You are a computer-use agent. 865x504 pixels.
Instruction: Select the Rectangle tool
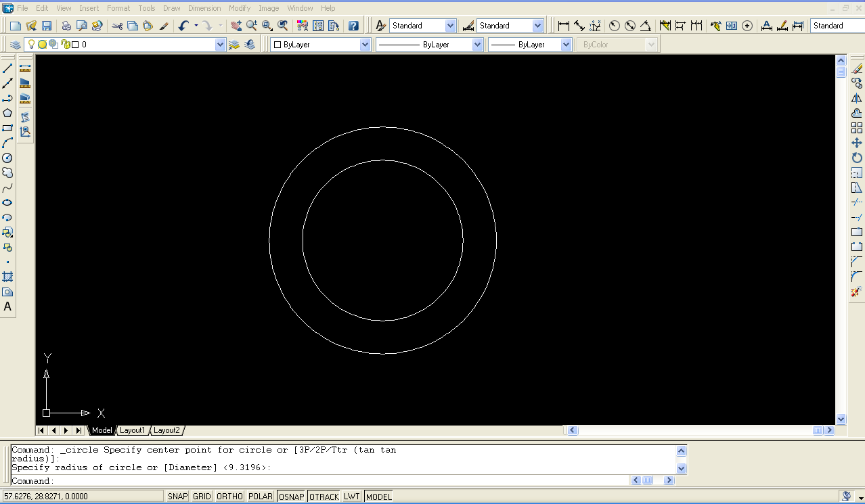(x=7, y=128)
